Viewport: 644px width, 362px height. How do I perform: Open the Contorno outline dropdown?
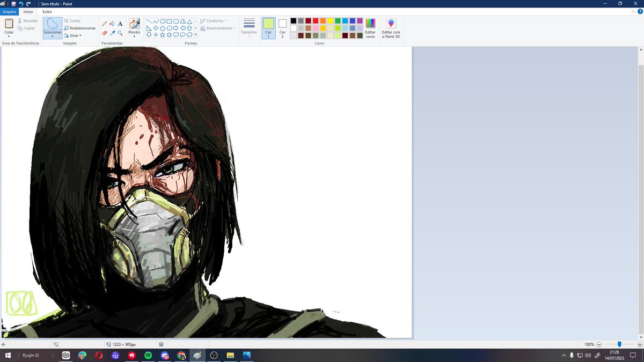click(214, 21)
